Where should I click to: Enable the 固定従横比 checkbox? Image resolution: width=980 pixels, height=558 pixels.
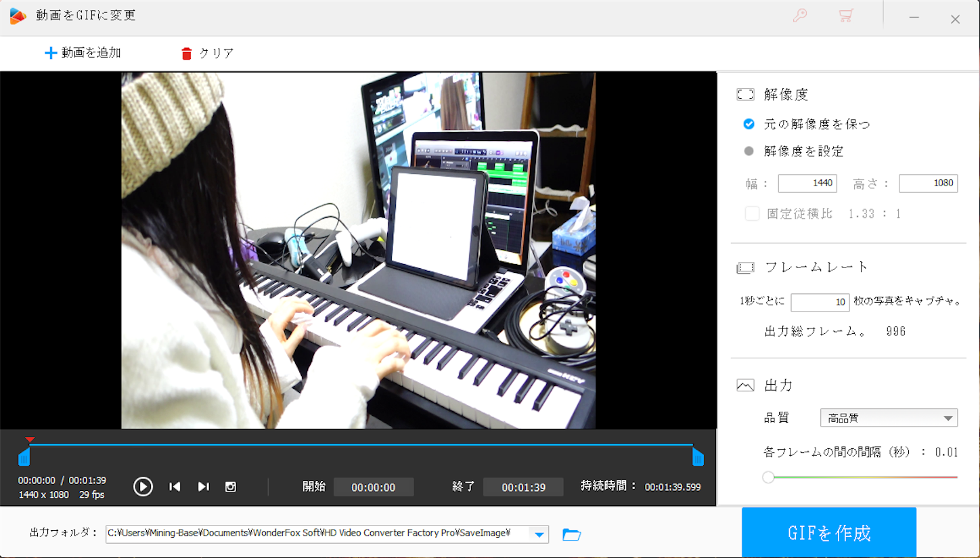click(752, 213)
